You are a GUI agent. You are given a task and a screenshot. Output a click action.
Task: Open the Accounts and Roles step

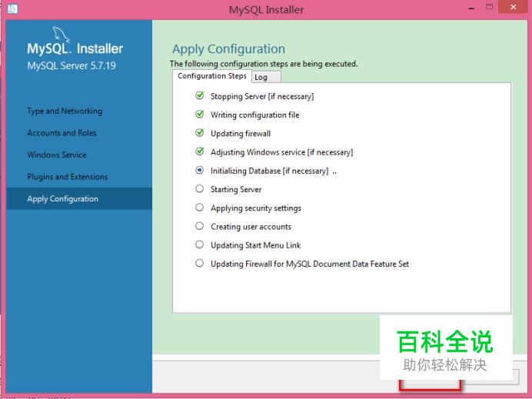point(62,133)
